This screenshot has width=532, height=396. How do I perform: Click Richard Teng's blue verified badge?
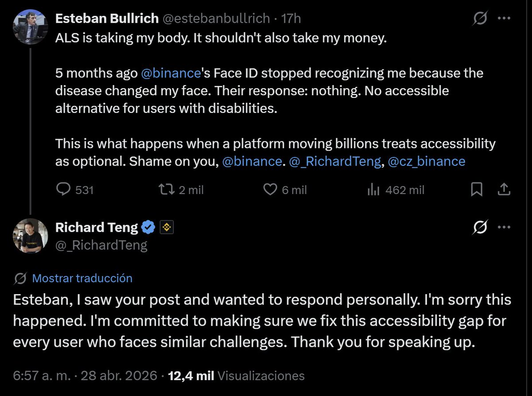pos(148,228)
